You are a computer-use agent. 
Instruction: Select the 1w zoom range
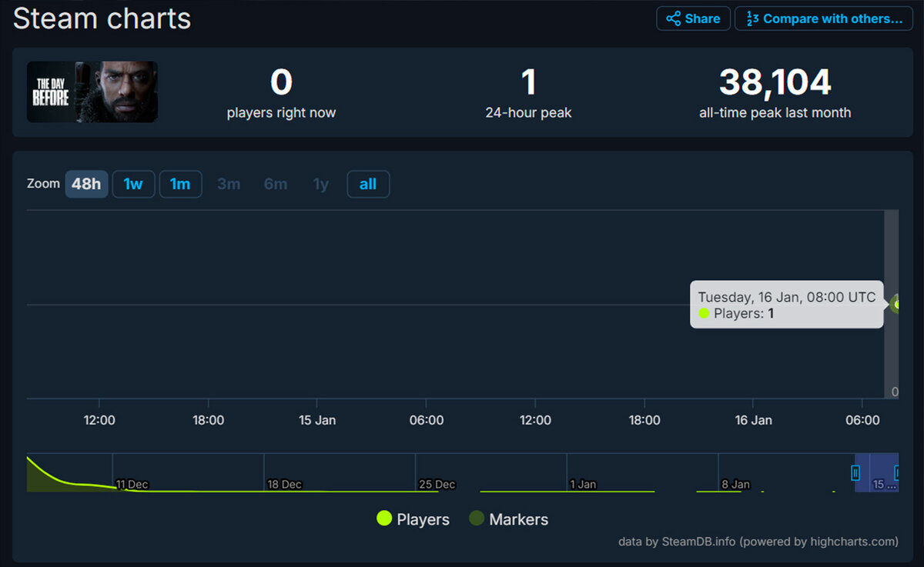click(133, 185)
